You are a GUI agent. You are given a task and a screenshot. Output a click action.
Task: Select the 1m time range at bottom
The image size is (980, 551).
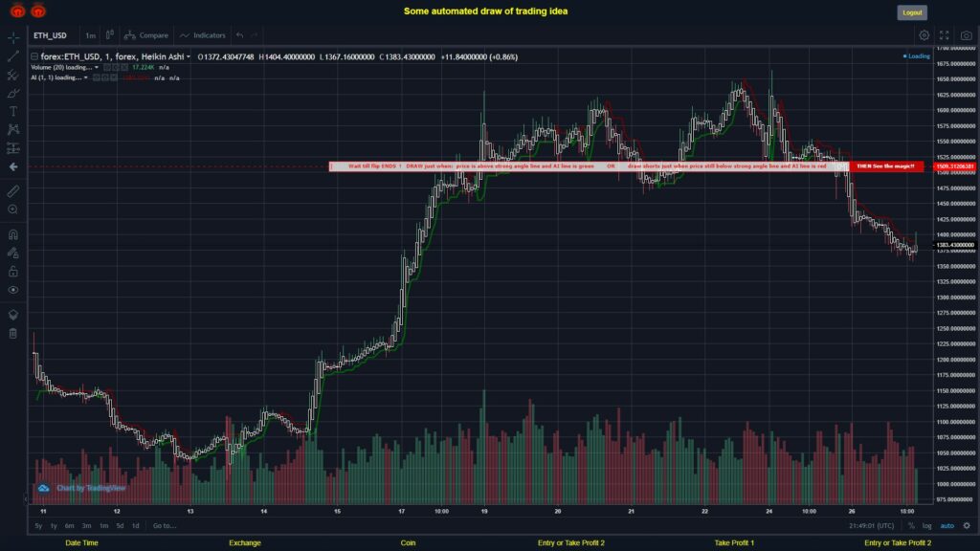pyautogui.click(x=103, y=526)
